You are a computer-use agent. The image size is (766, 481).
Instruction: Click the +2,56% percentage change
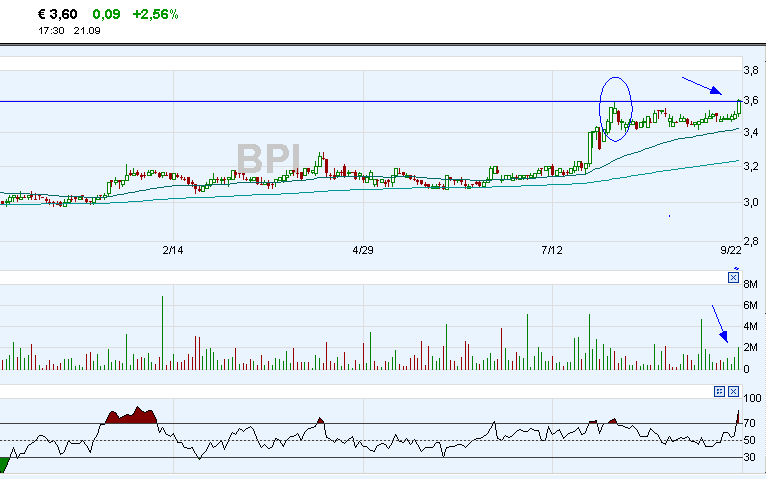click(155, 15)
